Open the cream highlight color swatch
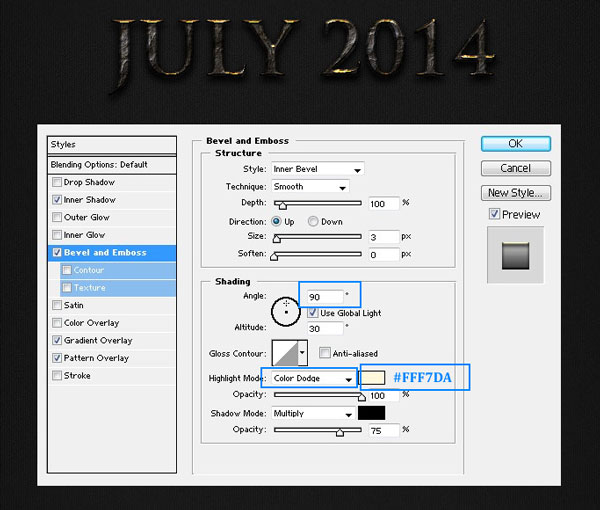 pyautogui.click(x=372, y=378)
